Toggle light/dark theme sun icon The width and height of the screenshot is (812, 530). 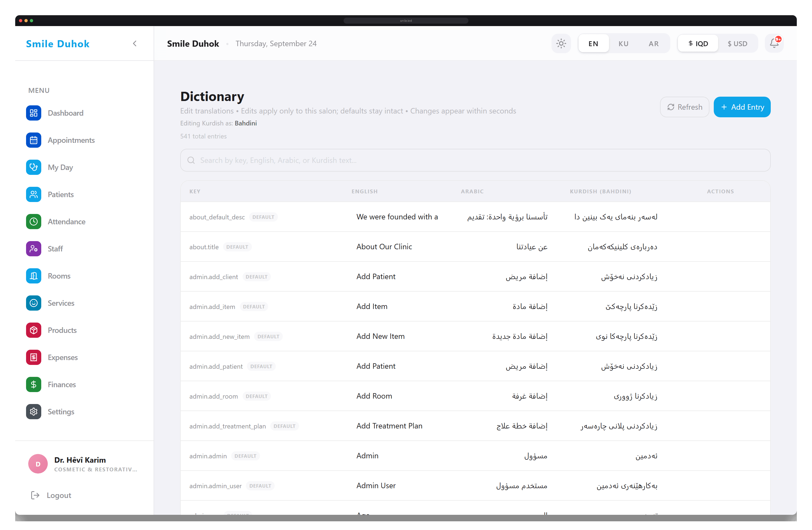pos(561,43)
